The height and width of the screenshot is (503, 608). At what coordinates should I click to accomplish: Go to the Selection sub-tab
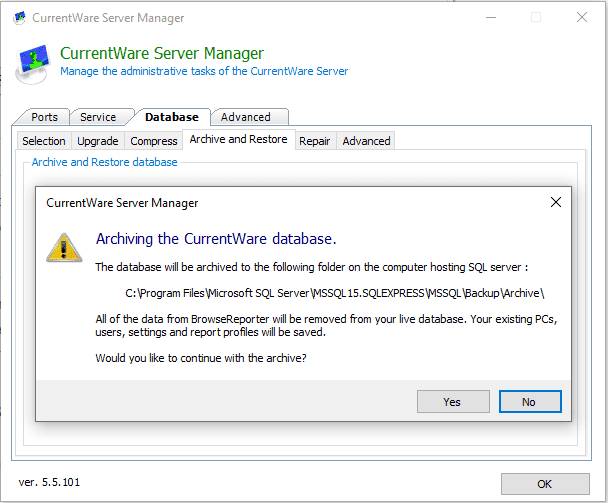coord(44,141)
